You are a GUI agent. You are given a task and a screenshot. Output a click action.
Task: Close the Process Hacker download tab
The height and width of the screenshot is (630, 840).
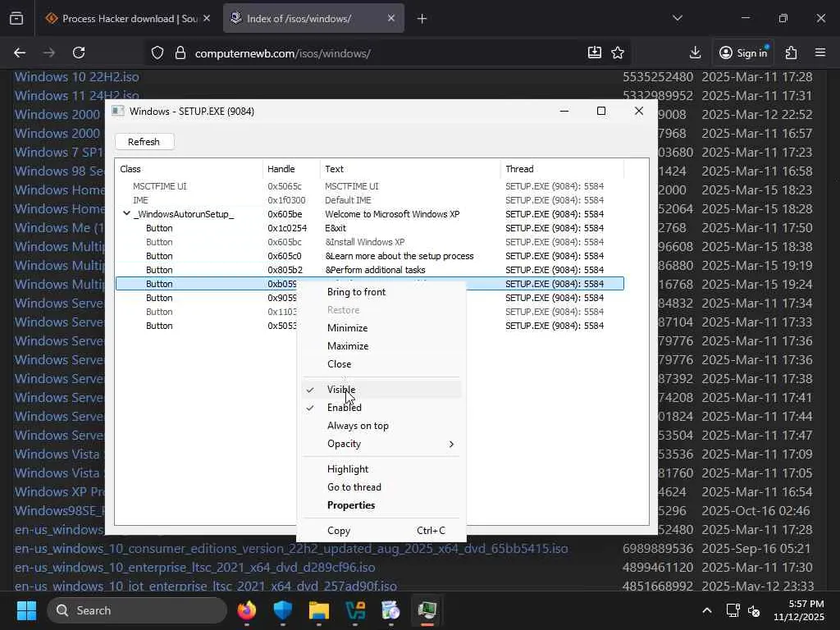tap(207, 18)
